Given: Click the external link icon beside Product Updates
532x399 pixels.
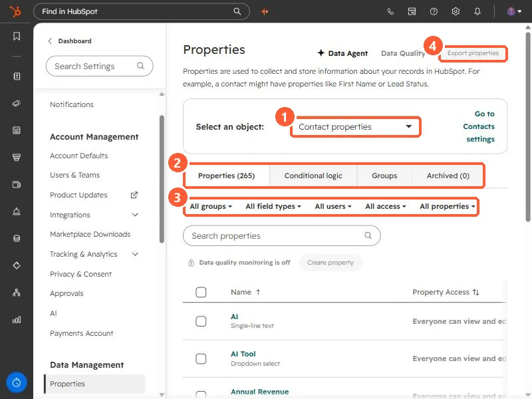Looking at the screenshot, I should tap(134, 195).
